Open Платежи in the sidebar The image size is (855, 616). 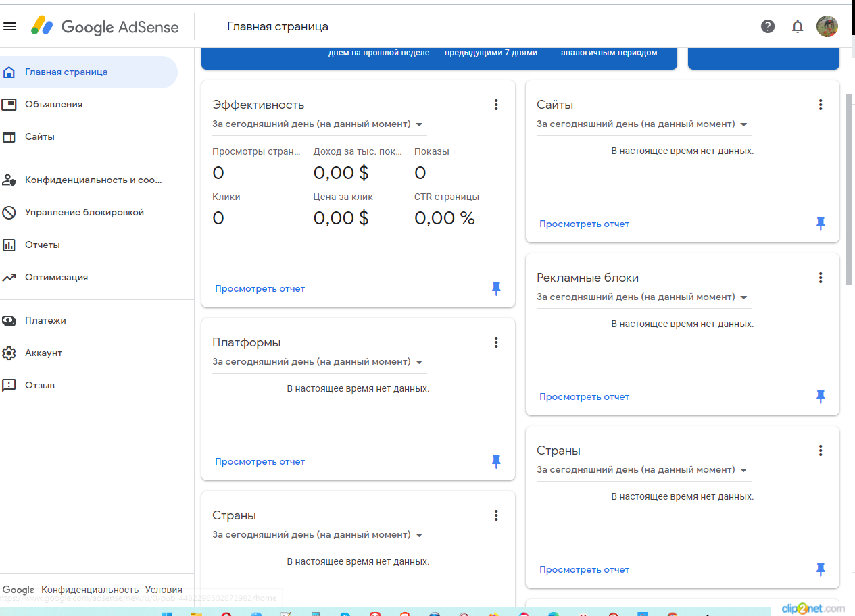point(45,320)
